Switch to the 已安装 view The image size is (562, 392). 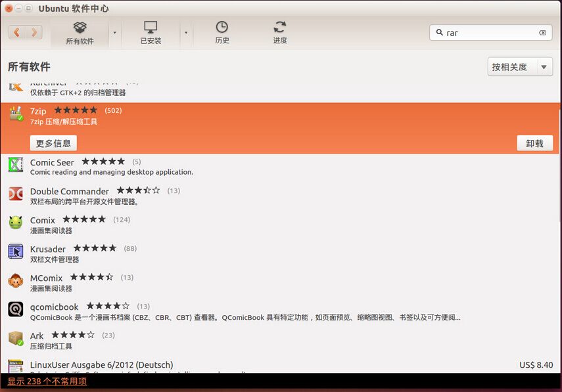[x=151, y=33]
